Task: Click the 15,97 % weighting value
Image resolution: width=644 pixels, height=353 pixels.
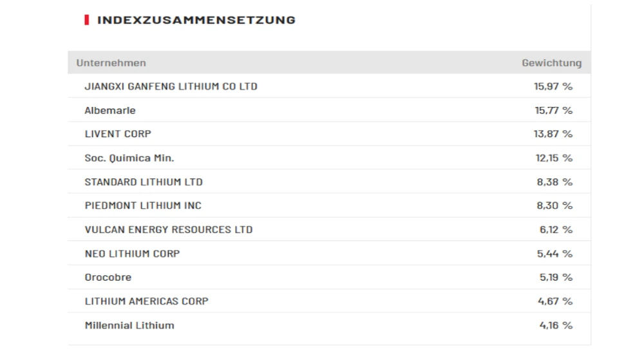Action: [x=553, y=86]
